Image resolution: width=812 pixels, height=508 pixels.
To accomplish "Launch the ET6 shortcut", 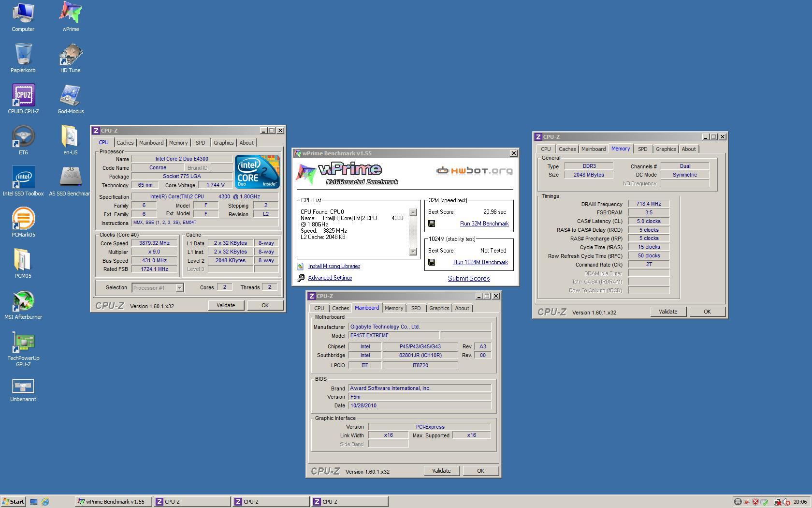I will click(x=23, y=140).
